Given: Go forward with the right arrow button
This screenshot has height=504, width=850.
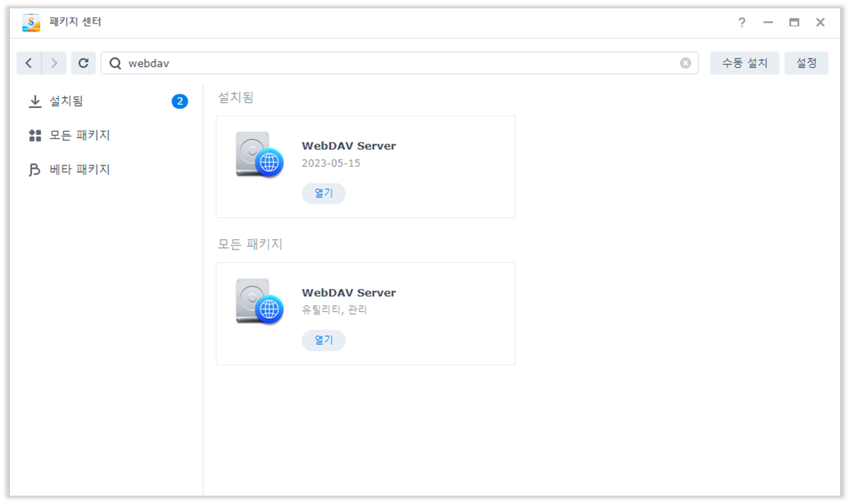Looking at the screenshot, I should point(54,63).
